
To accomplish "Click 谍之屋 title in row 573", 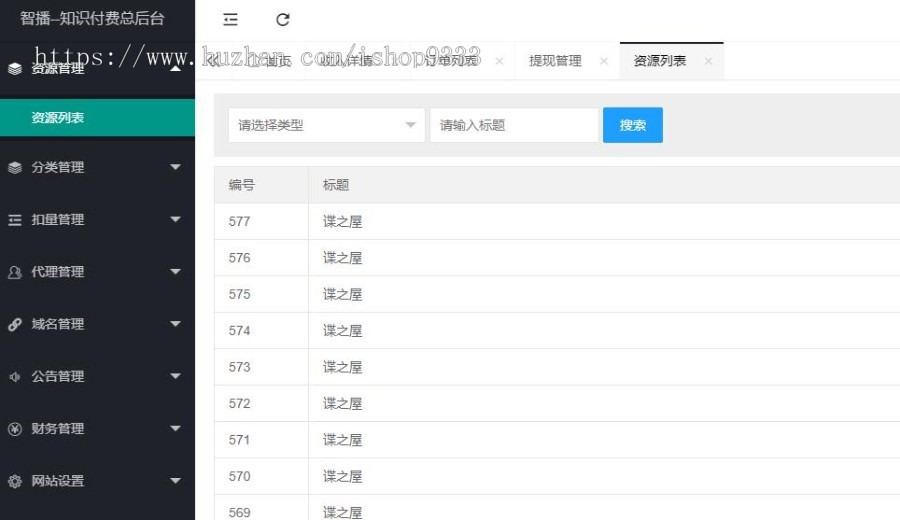I will pos(343,367).
